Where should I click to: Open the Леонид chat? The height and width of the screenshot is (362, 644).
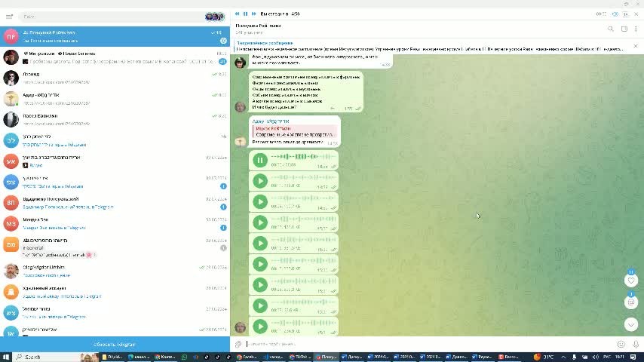(115, 78)
